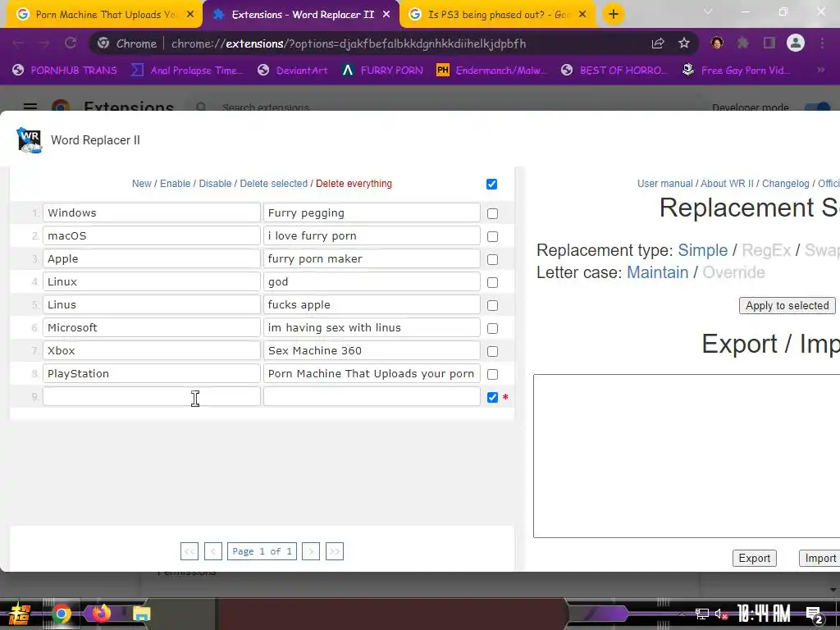Close the 'Is PS3 being phased out' tab
Image resolution: width=840 pixels, height=630 pixels.
click(583, 15)
